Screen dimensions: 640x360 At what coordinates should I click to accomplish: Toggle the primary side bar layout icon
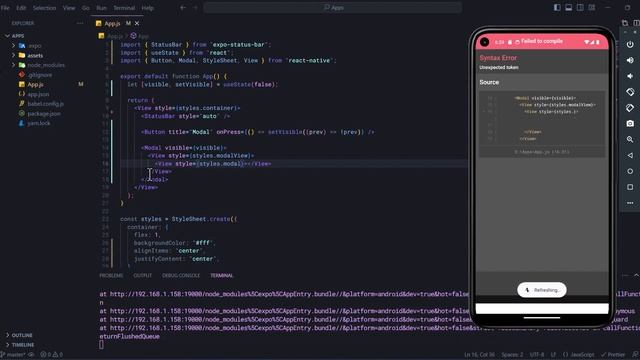[x=557, y=7]
